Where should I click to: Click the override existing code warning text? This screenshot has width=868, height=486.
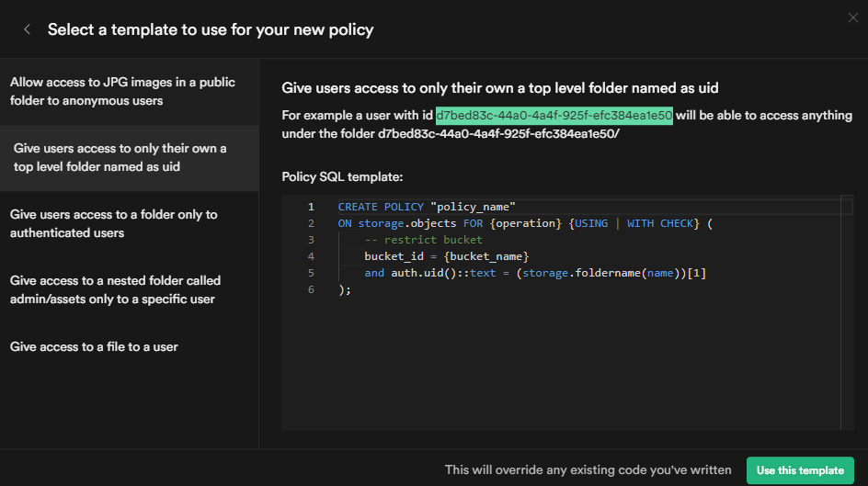pyautogui.click(x=588, y=469)
